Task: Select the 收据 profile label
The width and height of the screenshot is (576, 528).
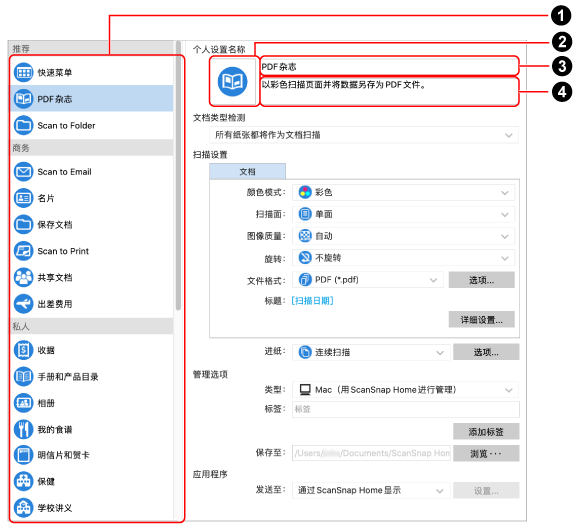Action: point(46,351)
